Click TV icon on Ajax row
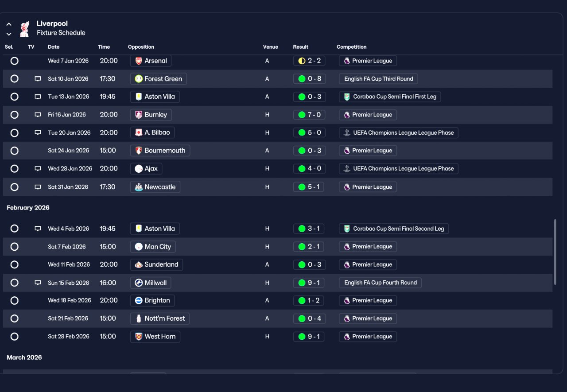567x392 pixels. tap(38, 168)
